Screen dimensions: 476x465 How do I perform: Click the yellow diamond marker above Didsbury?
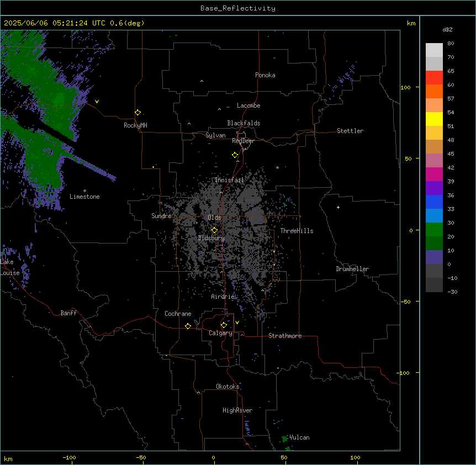tap(214, 230)
